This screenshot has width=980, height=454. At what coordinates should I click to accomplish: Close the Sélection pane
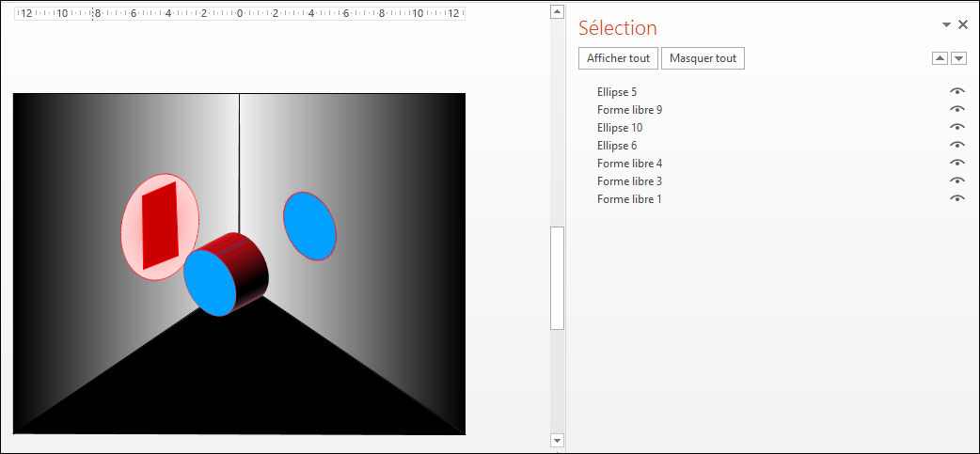pos(963,25)
